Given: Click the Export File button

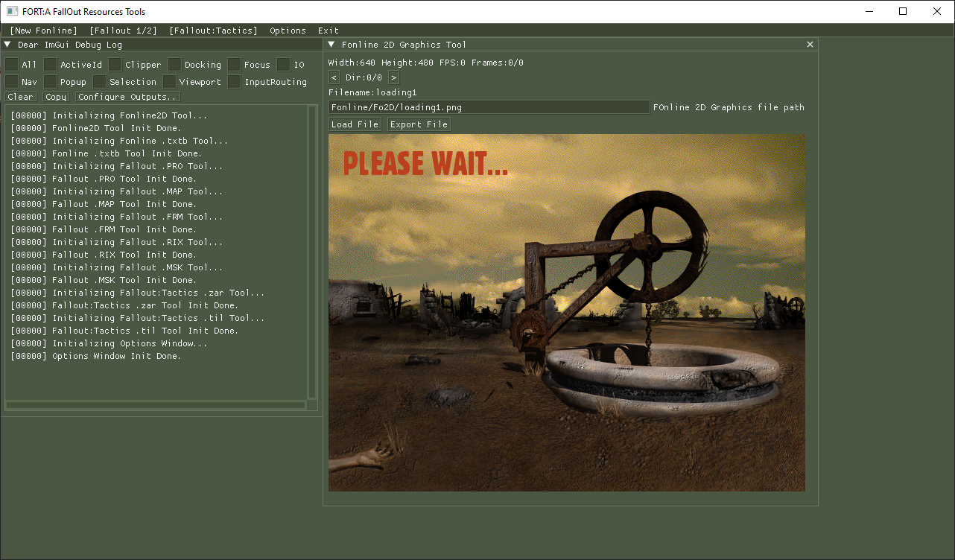Looking at the screenshot, I should (419, 124).
